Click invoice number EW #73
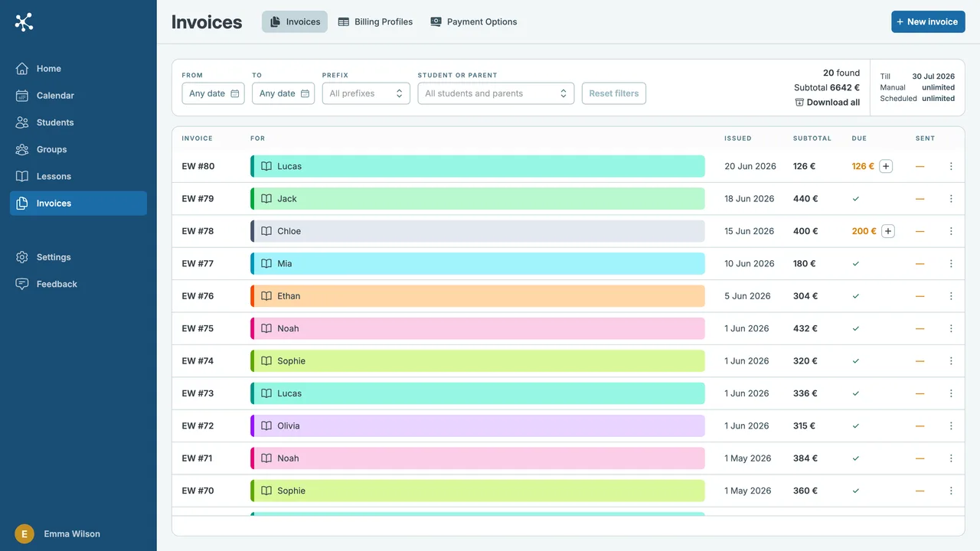Screen dimensions: 980x551 pos(198,393)
